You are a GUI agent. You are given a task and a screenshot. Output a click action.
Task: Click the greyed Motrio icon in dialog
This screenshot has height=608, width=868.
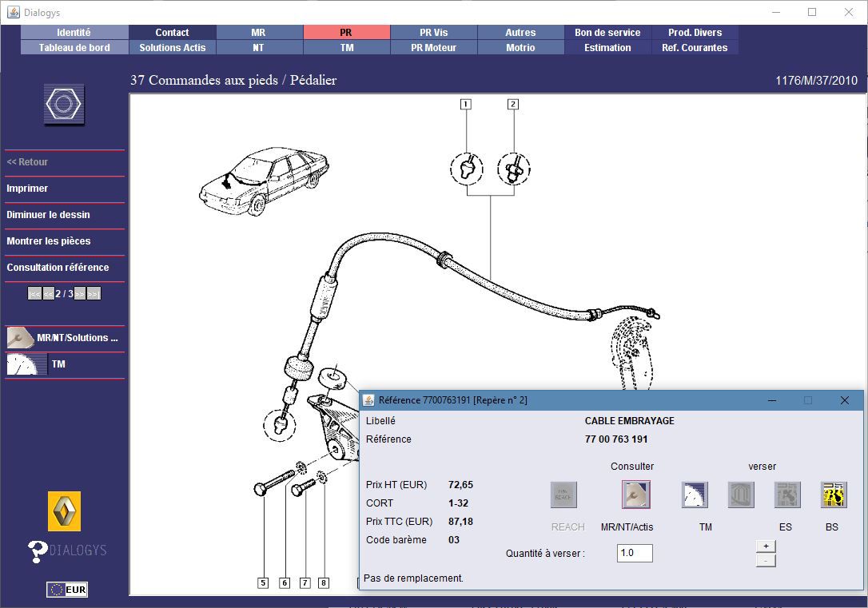741,495
